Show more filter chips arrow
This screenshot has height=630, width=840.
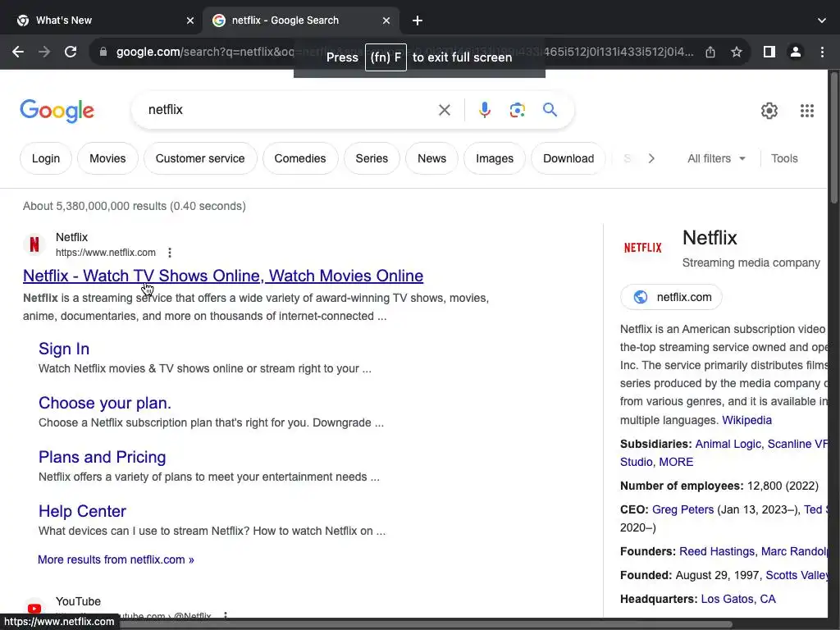(x=651, y=158)
